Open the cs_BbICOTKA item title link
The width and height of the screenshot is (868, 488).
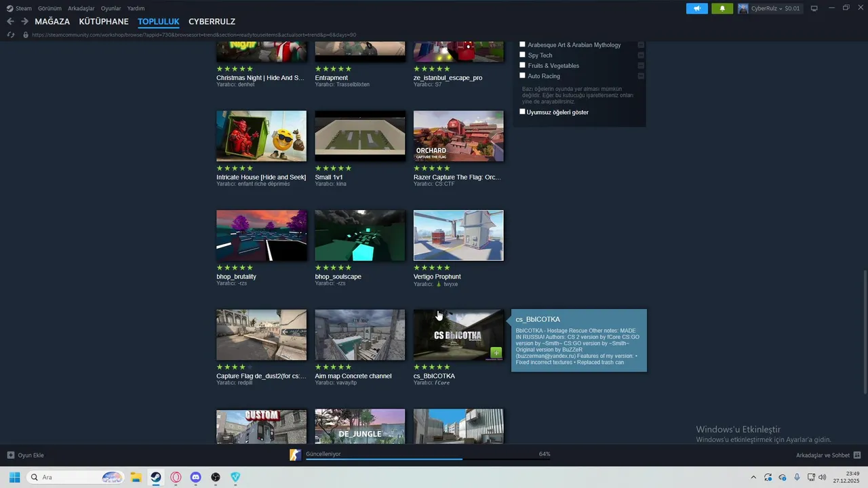click(434, 375)
